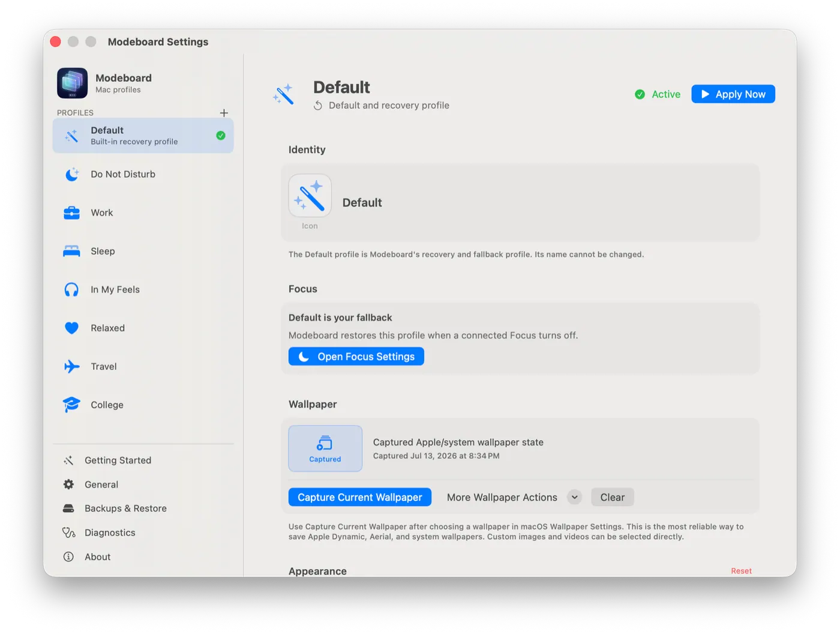Expand the More Wallpaper Actions dropdown chevron
The height and width of the screenshot is (634, 840).
574,497
